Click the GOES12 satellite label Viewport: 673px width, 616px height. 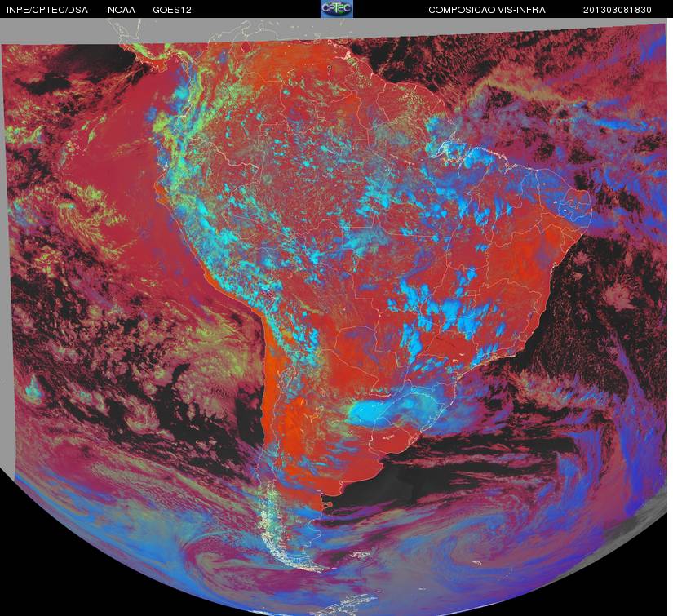(172, 10)
